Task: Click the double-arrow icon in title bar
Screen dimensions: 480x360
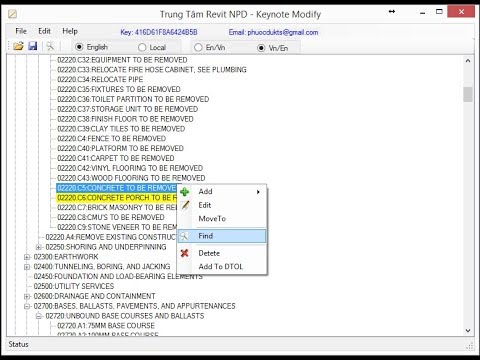Action: coord(392,12)
